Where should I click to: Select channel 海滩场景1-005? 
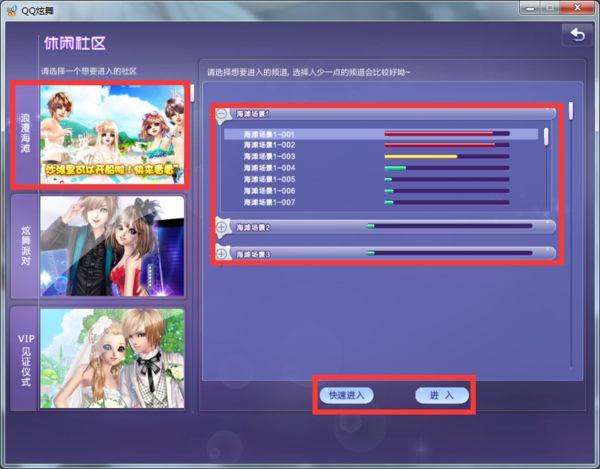(381, 179)
